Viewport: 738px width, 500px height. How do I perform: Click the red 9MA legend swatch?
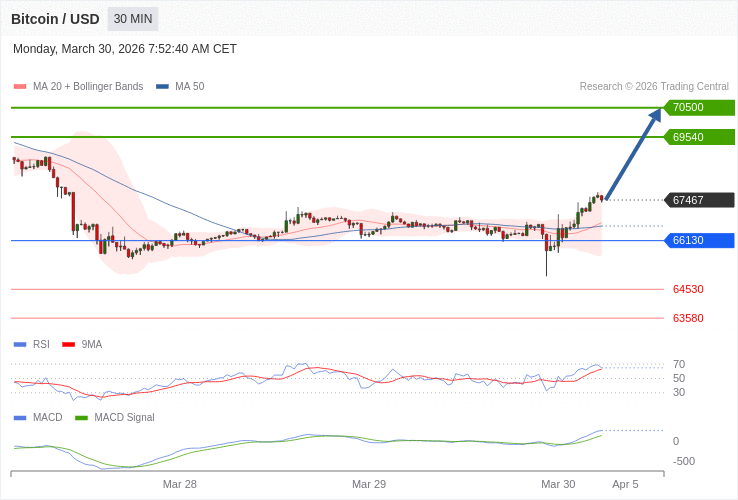point(69,344)
